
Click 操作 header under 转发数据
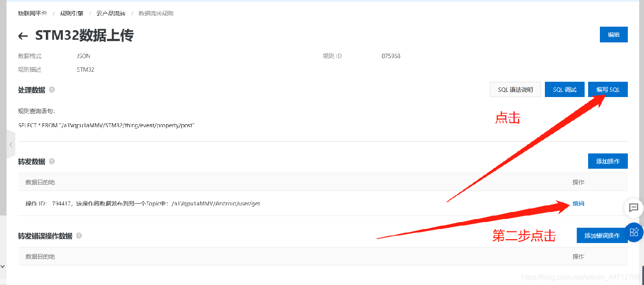click(579, 182)
